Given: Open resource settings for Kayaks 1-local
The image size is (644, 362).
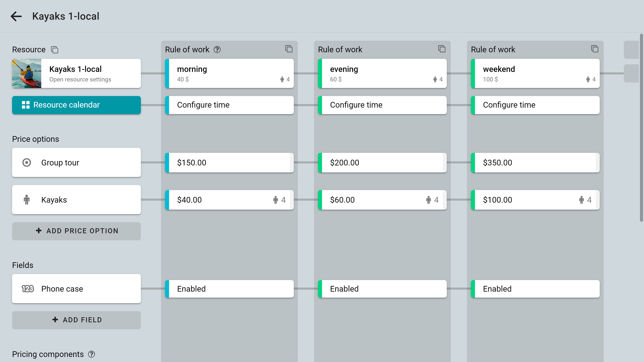Looking at the screenshot, I should click(x=80, y=80).
